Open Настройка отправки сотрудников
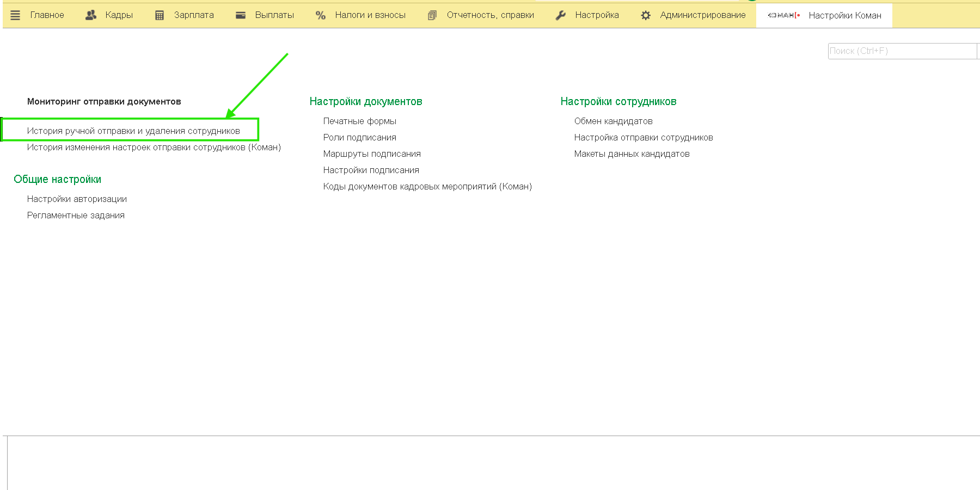This screenshot has width=980, height=490. [643, 137]
